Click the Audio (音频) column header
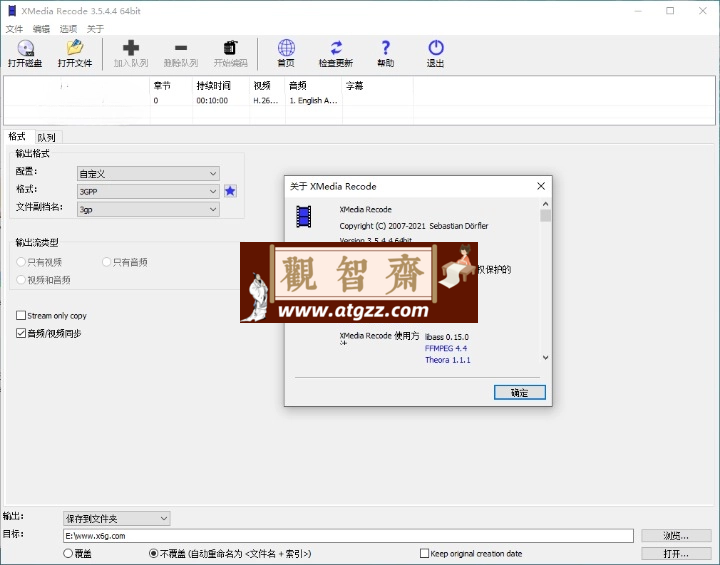The height and width of the screenshot is (565, 720). tap(314, 86)
